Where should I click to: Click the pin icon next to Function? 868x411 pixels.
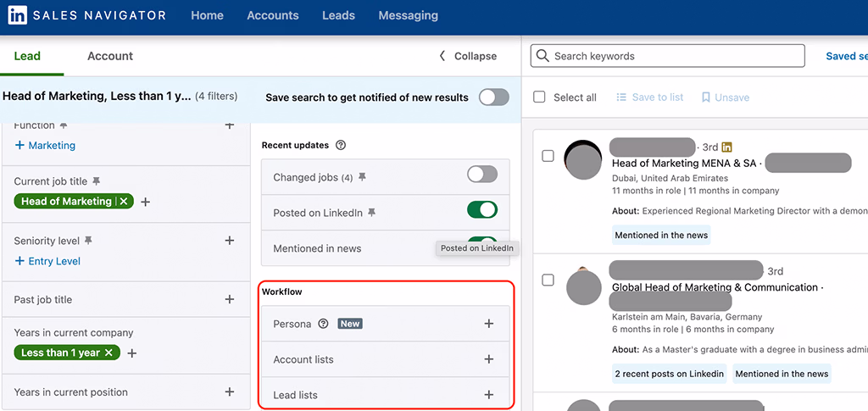coord(64,126)
